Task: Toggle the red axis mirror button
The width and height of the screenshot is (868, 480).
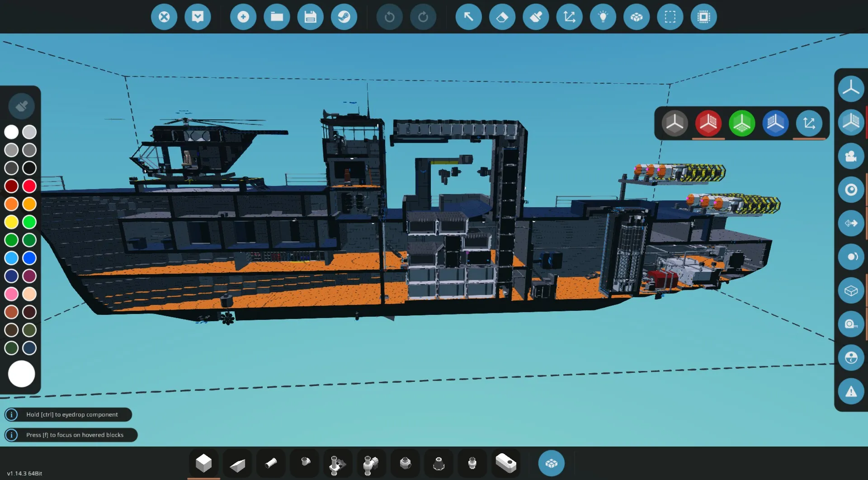Action: [x=708, y=123]
